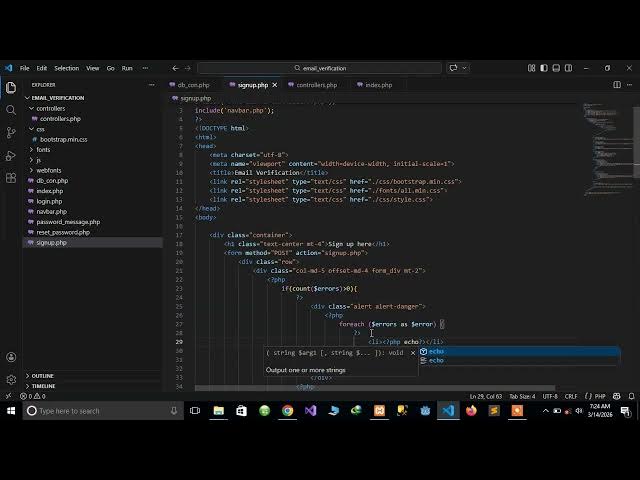The width and height of the screenshot is (640, 480).
Task: Open Explorer Views and More Actions
Action: click(x=151, y=85)
